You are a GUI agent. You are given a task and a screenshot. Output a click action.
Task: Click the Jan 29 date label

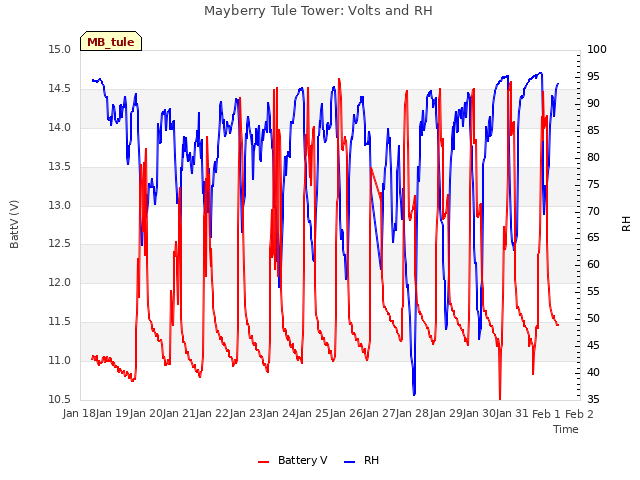(445, 413)
